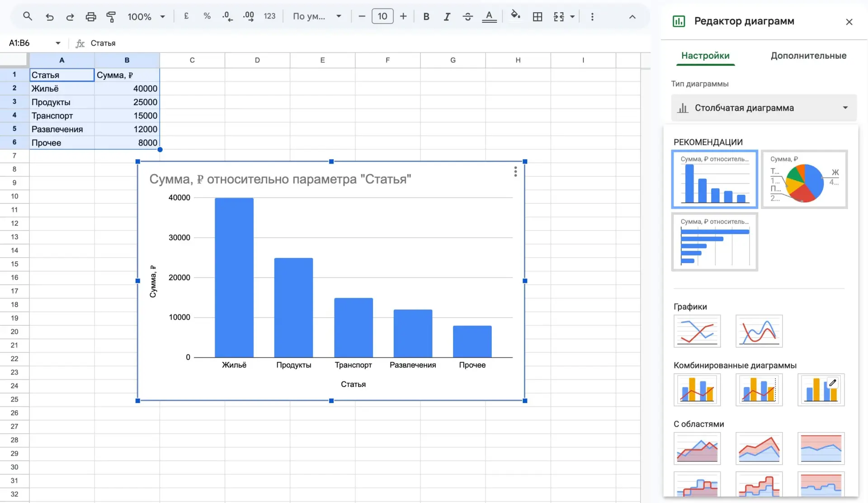Close the chart editor panel

click(x=849, y=22)
